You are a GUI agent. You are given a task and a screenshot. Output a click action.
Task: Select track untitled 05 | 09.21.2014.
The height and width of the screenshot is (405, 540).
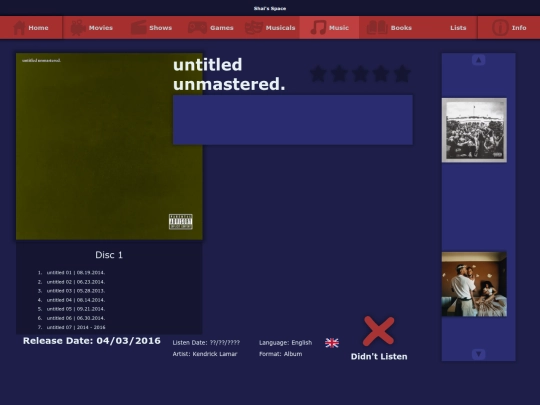(x=76, y=309)
